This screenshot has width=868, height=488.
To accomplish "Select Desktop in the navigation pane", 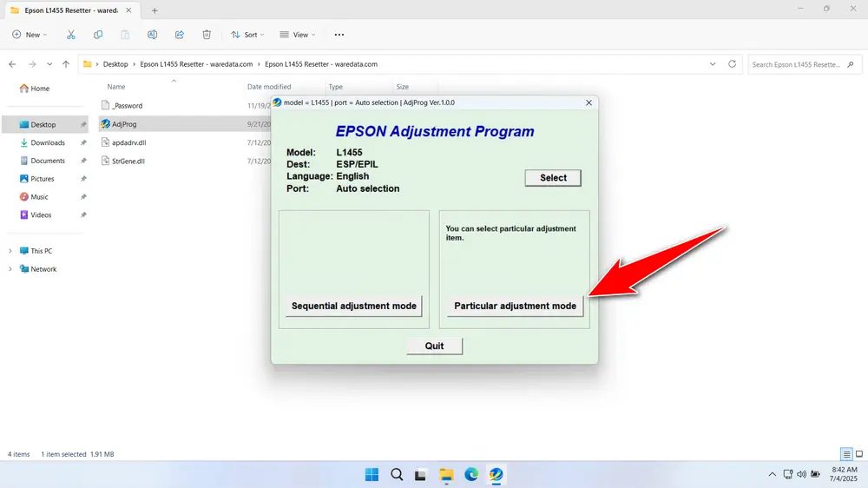I will (44, 125).
